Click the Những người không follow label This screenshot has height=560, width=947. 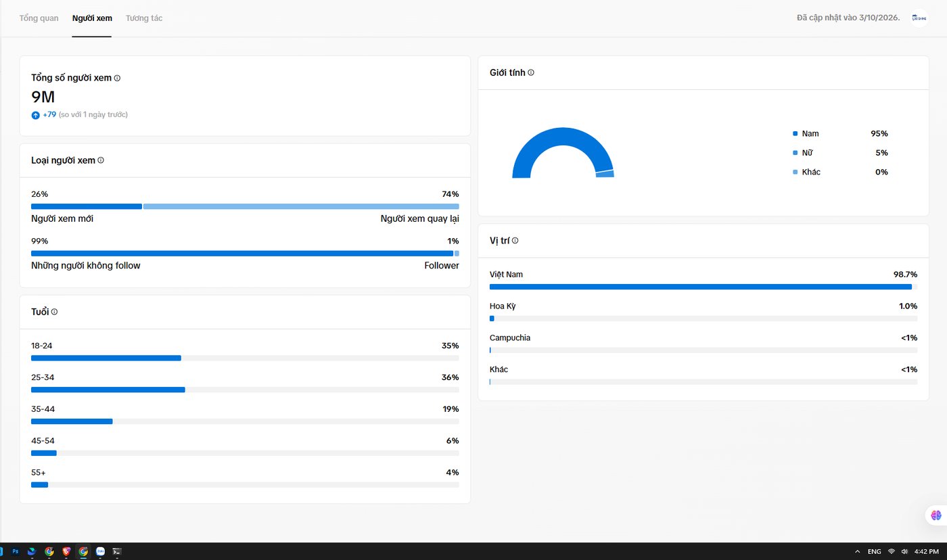click(x=86, y=266)
